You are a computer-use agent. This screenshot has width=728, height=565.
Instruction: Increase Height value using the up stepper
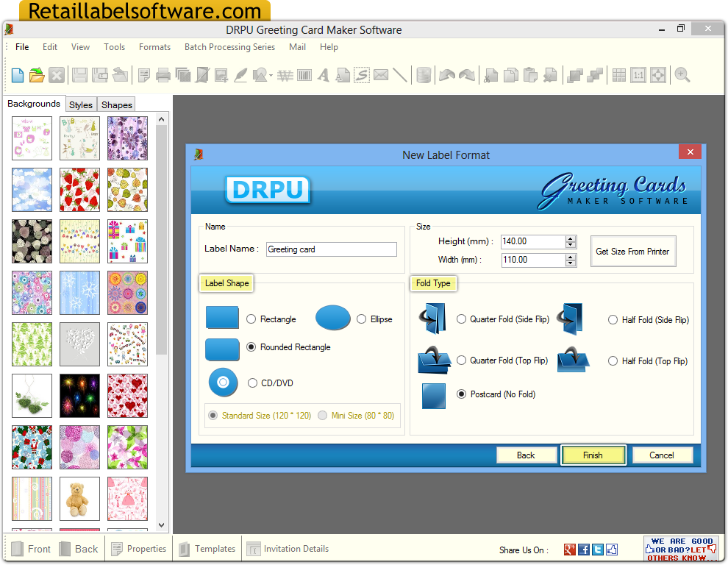click(x=570, y=238)
